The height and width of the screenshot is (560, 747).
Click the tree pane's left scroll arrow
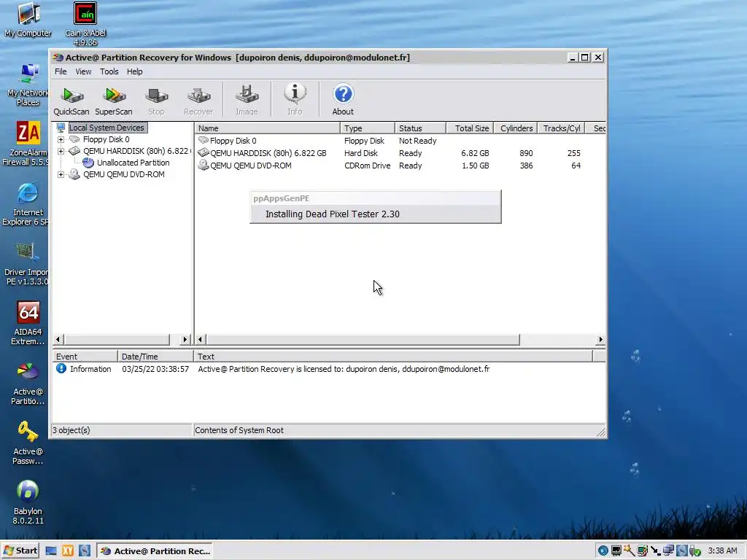(58, 340)
